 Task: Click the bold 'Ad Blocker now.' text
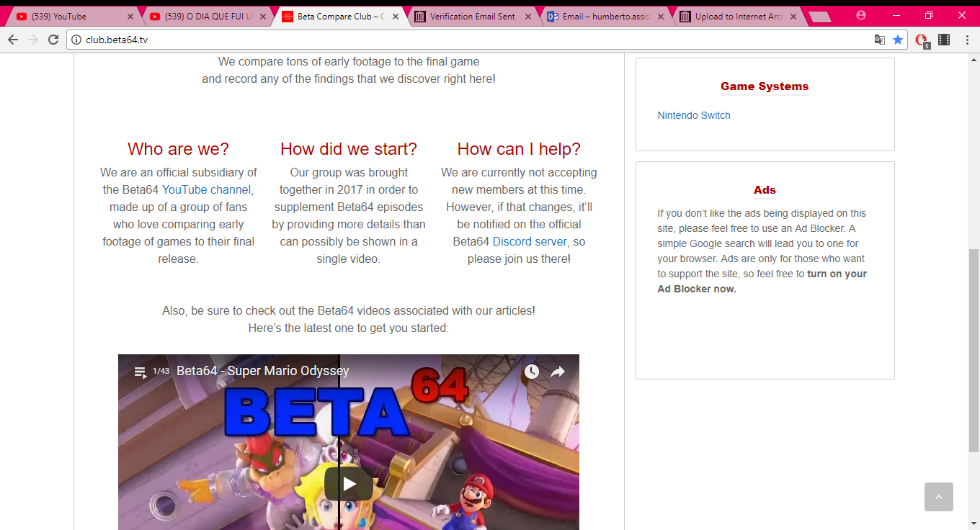coord(697,289)
